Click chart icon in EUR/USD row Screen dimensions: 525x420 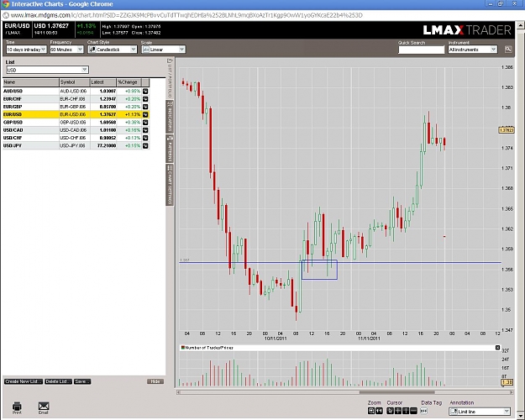145,114
